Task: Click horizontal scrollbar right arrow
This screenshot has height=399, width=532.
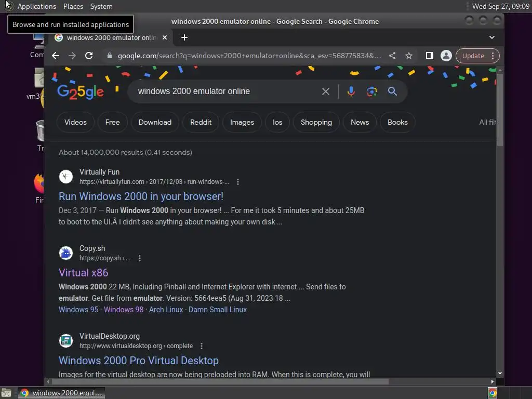Action: coord(493,382)
